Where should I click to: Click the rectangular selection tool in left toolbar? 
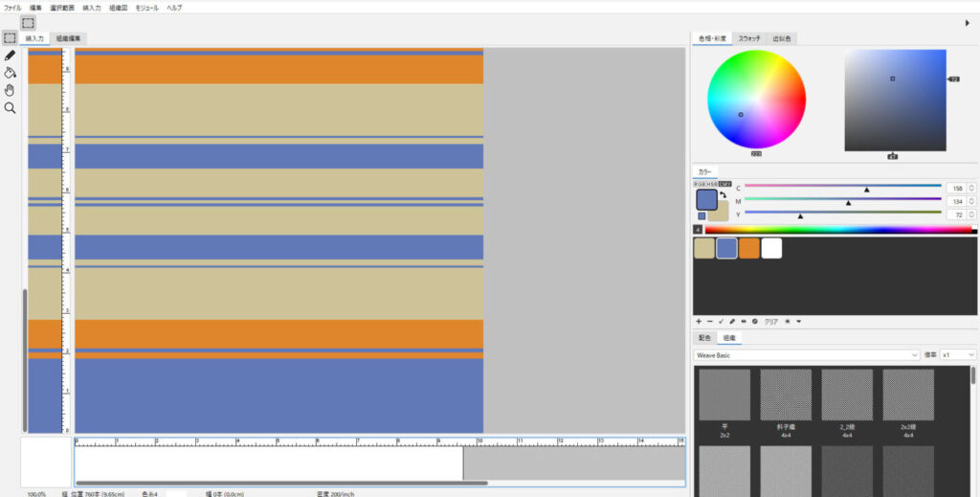coord(10,37)
